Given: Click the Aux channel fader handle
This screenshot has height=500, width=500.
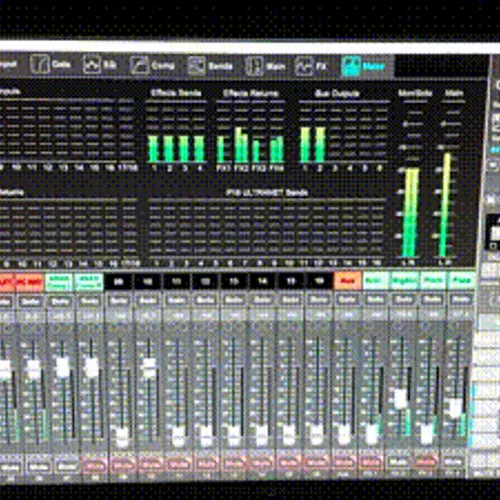Looking at the screenshot, I should [344, 434].
